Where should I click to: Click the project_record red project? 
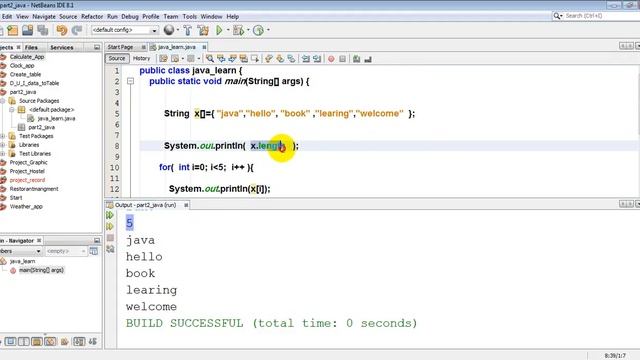pyautogui.click(x=27, y=180)
